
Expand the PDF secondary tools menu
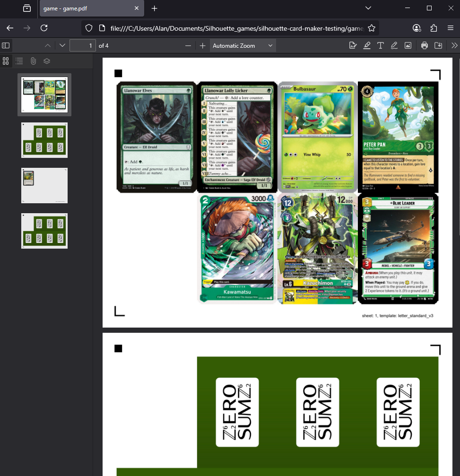(x=454, y=45)
